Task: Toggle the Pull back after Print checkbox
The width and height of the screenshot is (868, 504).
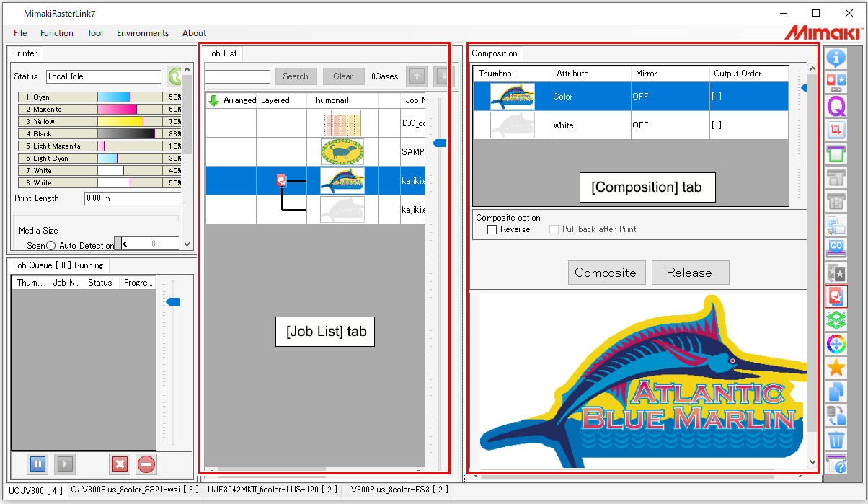Action: pyautogui.click(x=554, y=229)
